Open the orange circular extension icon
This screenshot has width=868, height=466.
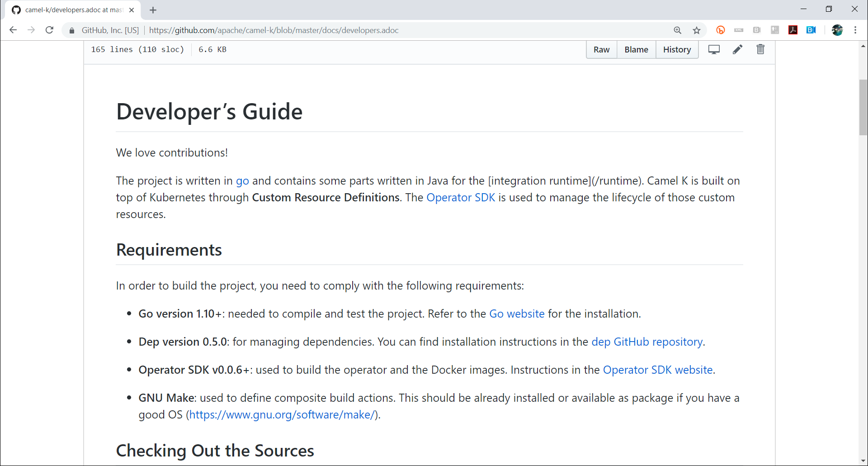[721, 30]
